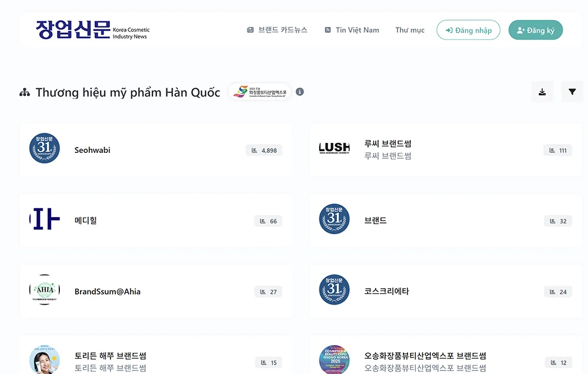Click the Osong cosmetics expo badge
Screen dimensions: 588x374
tap(260, 92)
